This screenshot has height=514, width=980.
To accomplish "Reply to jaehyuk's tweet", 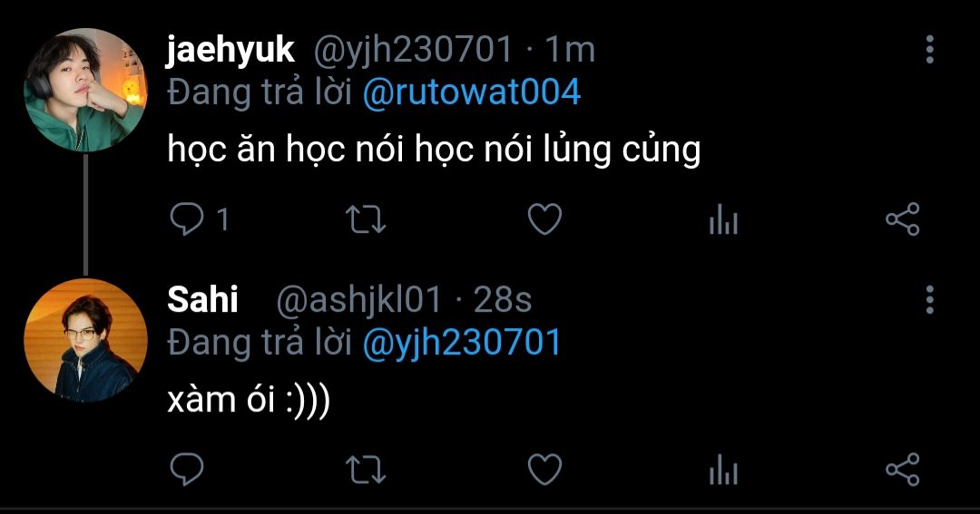I will (x=187, y=220).
